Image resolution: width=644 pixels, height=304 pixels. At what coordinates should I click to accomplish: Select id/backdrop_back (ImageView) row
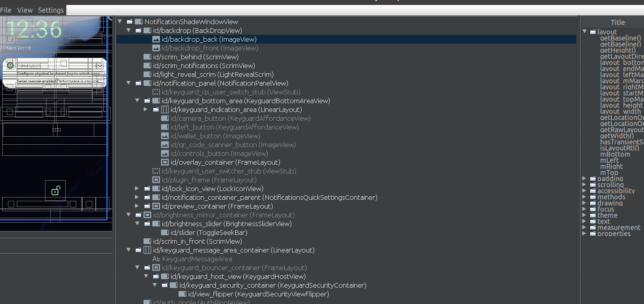346,39
